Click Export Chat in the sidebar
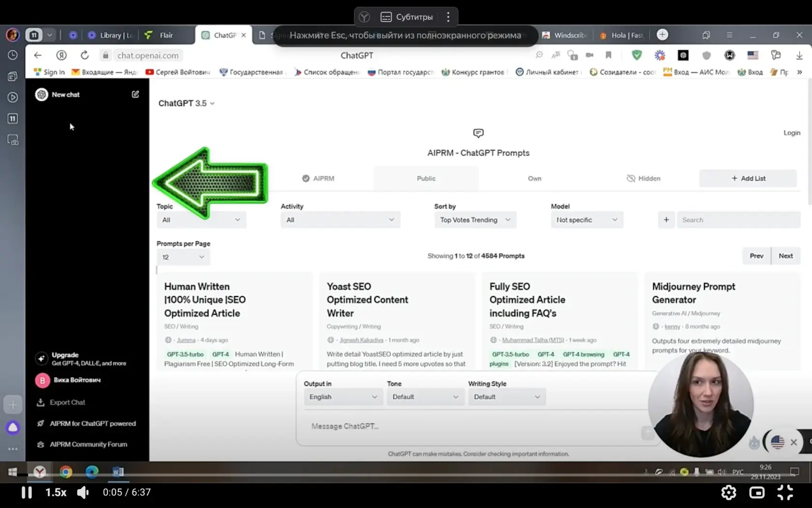The height and width of the screenshot is (508, 812). [x=61, y=403]
